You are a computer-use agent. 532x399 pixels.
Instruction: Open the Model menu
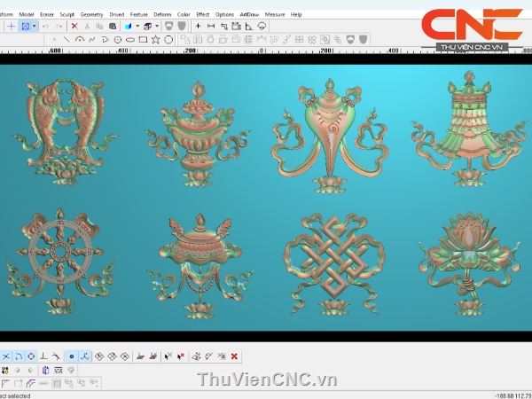tap(26, 14)
